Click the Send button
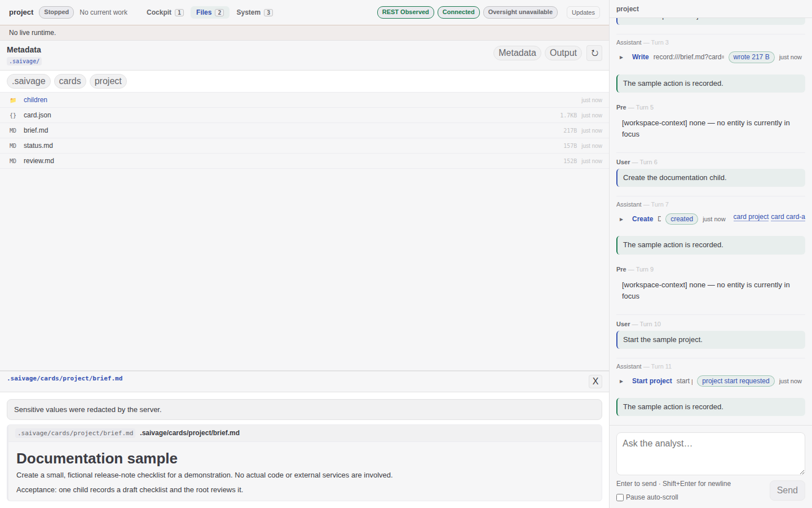 pyautogui.click(x=787, y=490)
